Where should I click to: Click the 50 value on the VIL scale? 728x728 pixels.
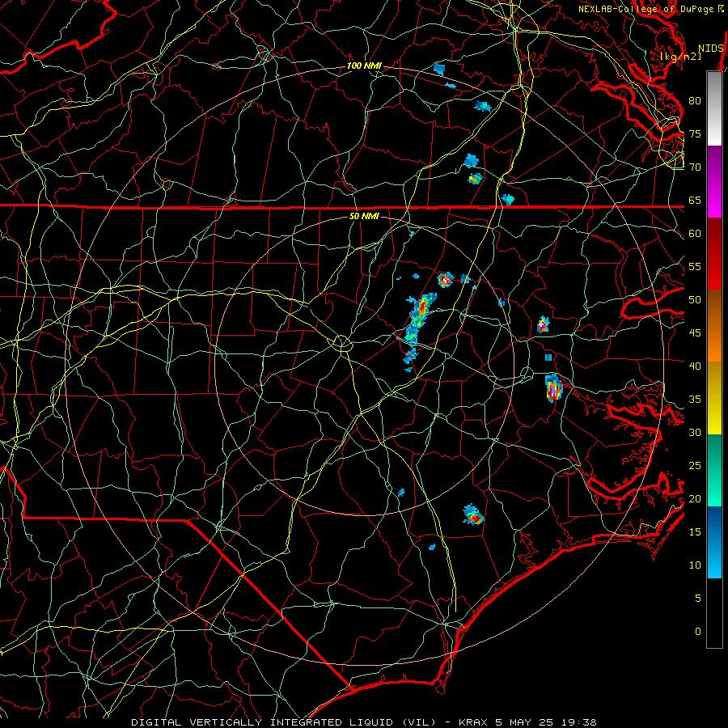[695, 300]
